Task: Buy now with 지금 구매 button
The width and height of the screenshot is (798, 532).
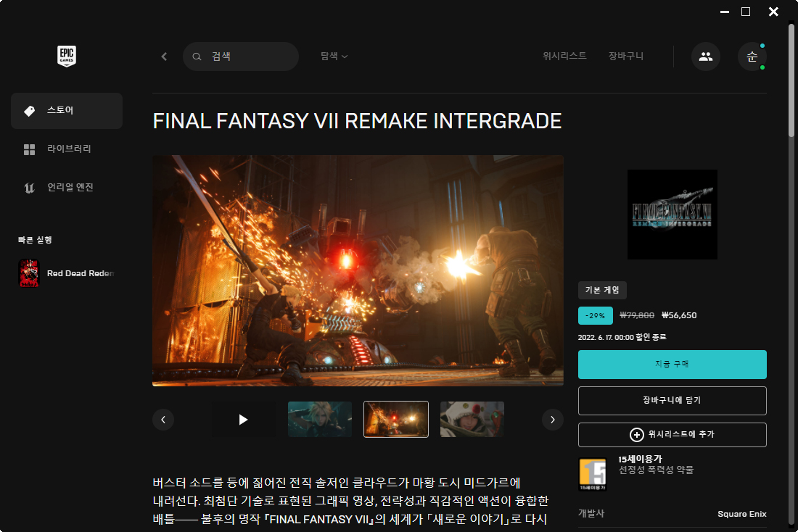Action: coord(672,364)
